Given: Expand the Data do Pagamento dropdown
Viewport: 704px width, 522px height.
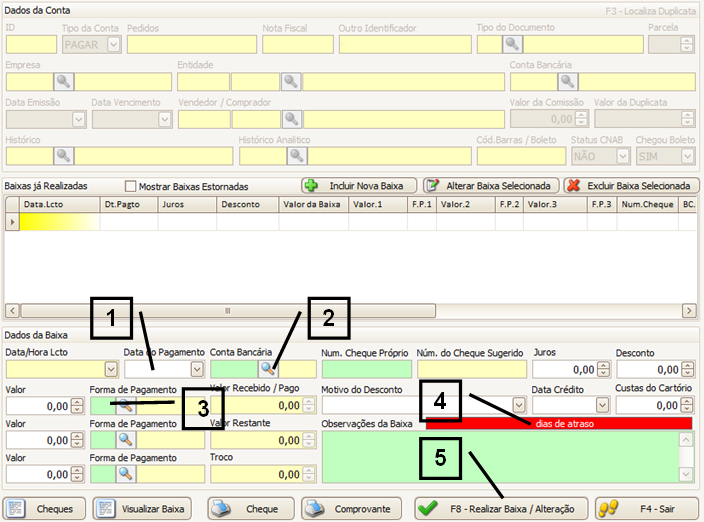Looking at the screenshot, I should coord(196,370).
